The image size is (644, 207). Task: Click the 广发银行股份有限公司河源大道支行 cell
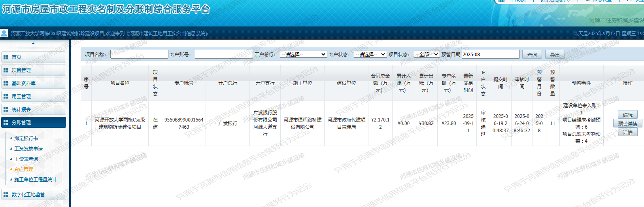[x=265, y=123]
